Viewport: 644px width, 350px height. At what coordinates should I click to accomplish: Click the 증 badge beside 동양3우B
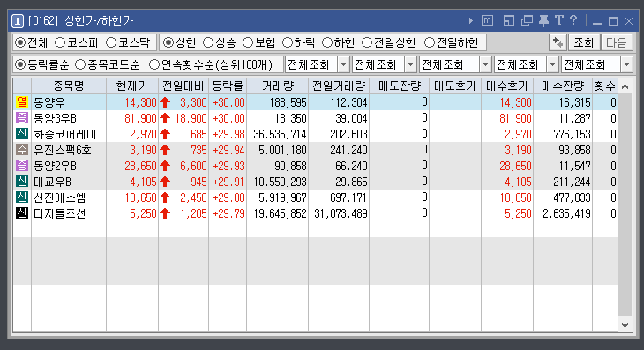(22, 118)
